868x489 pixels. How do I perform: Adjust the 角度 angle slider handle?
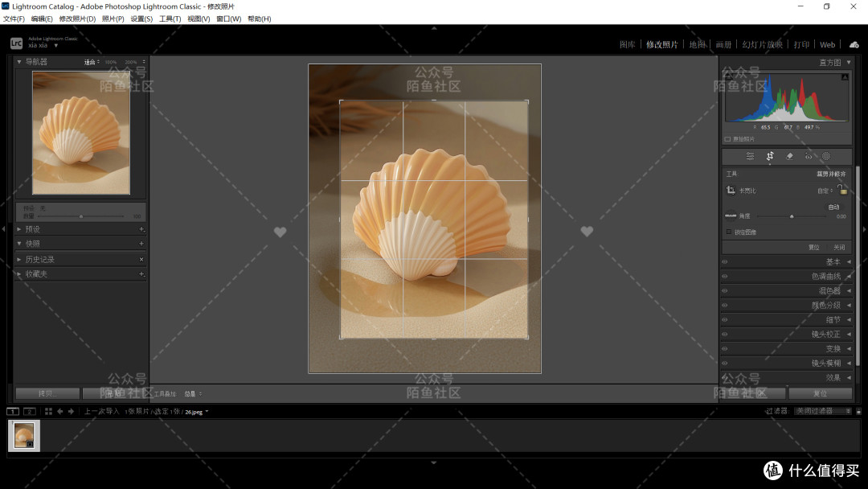coord(792,216)
